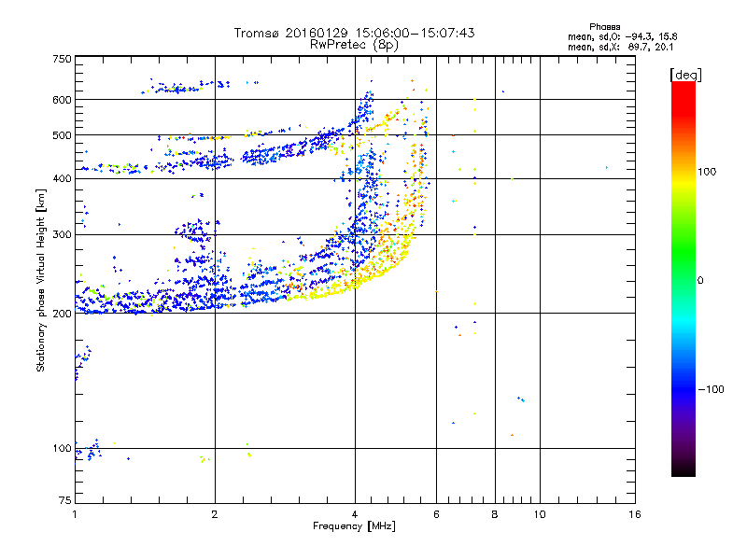
Task: Click the black bottom of the colorbar
Action: pyautogui.click(x=684, y=469)
